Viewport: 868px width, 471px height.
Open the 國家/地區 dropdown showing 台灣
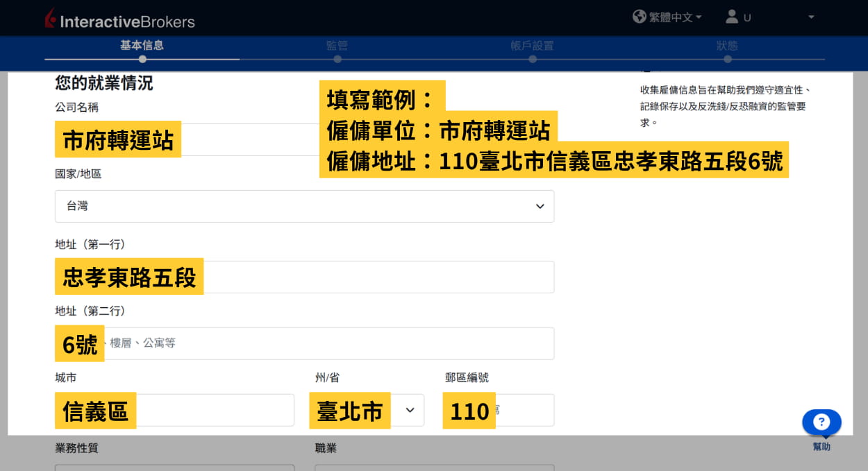[304, 206]
